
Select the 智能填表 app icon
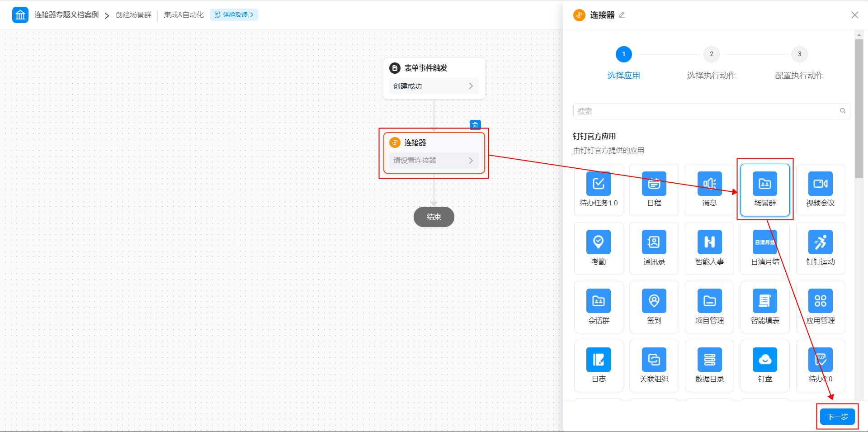[765, 301]
